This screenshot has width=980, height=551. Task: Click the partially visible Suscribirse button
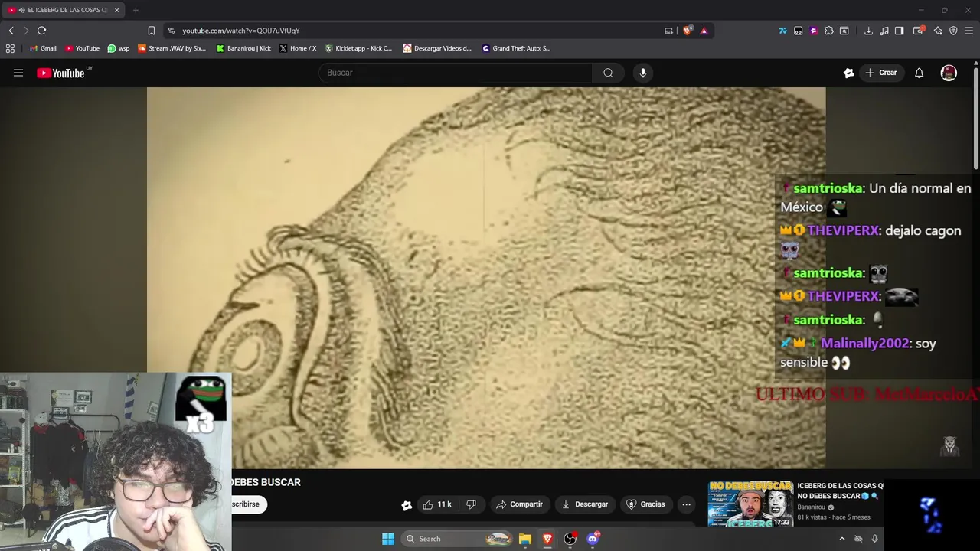point(248,504)
